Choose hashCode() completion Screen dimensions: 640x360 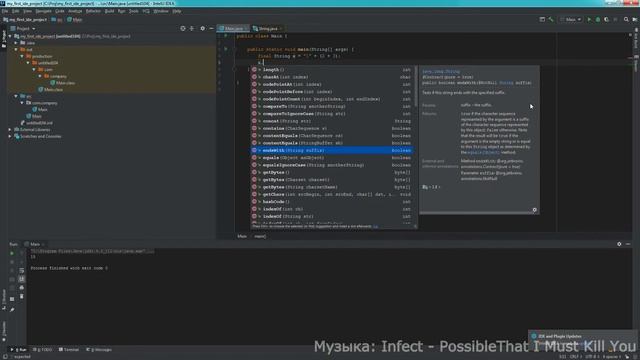point(331,202)
